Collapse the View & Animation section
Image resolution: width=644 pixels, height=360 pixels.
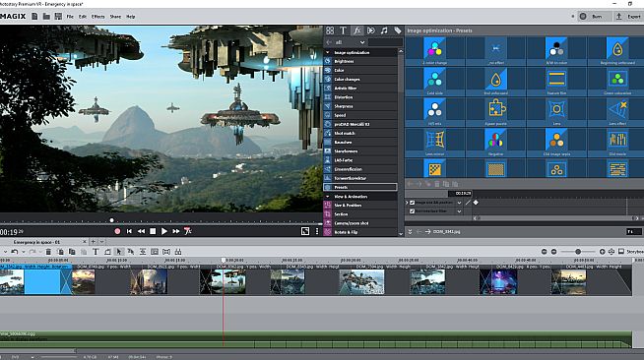[327, 197]
